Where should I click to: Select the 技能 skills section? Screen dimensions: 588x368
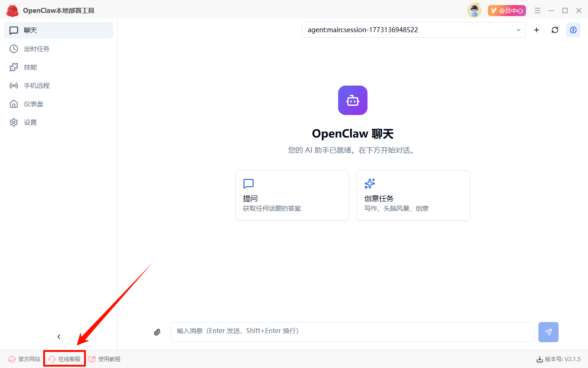(x=27, y=67)
